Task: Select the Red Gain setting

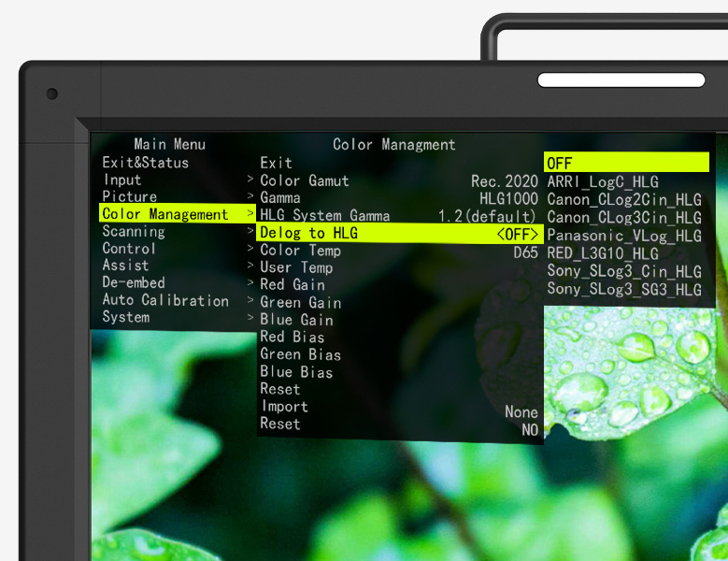Action: 293,284
